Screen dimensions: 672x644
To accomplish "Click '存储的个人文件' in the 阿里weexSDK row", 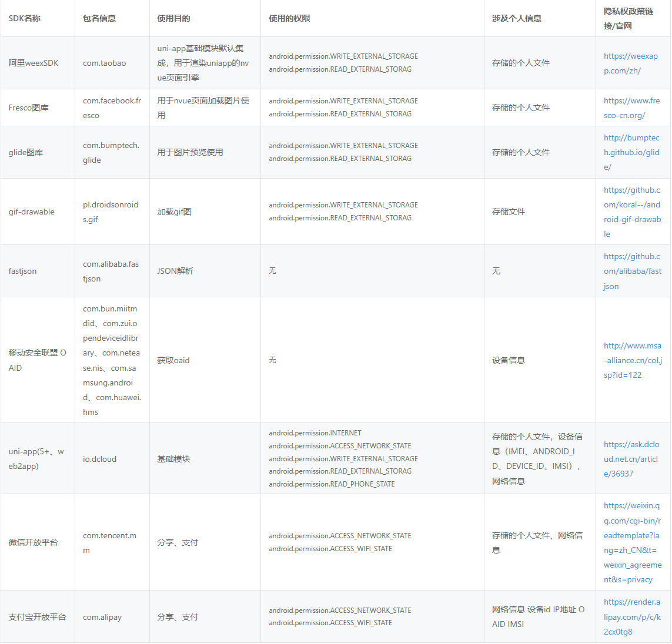I will [x=520, y=63].
